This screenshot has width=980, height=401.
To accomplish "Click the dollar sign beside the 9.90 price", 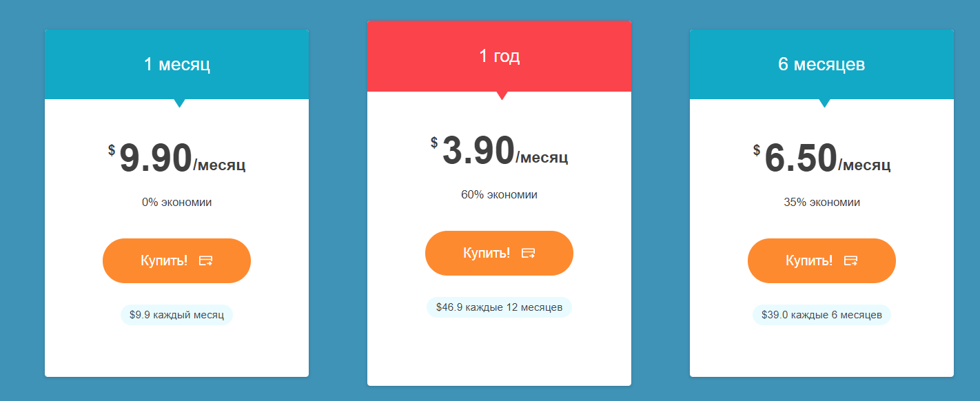I will click(112, 150).
